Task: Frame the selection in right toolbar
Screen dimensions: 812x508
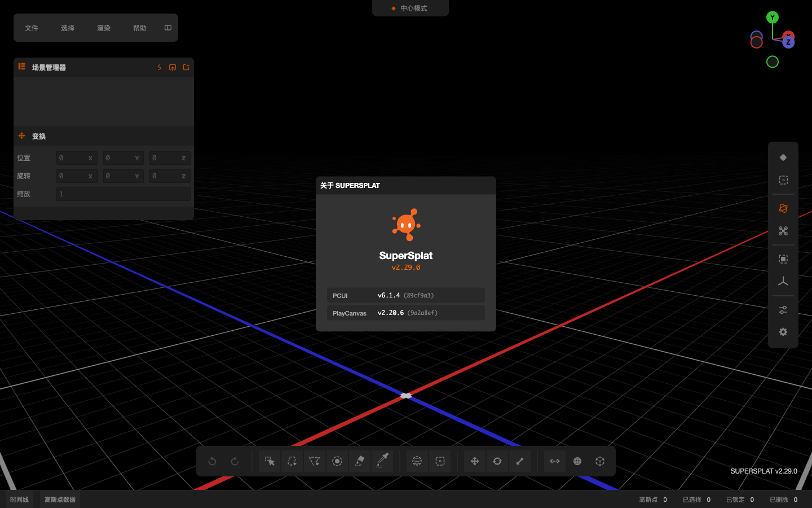Action: (x=783, y=259)
